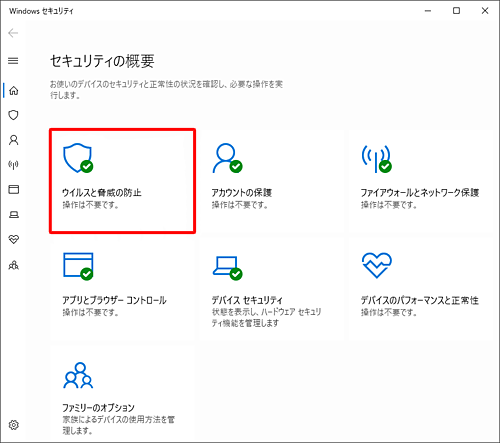Open アプリとブラウザー コントロール link
The image size is (500, 443).
tap(114, 300)
